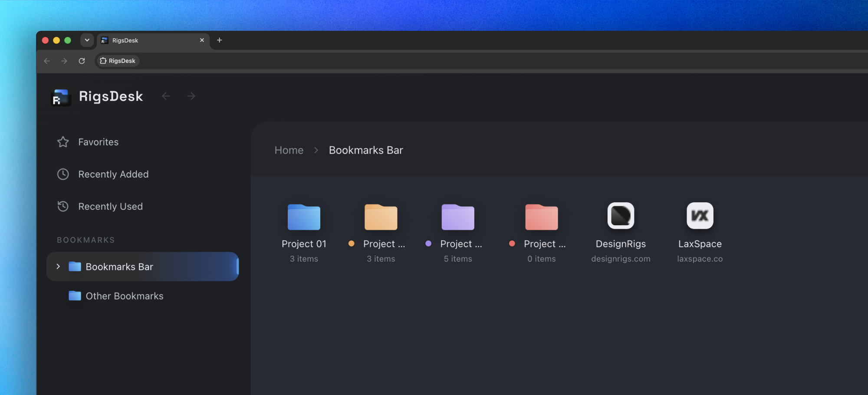
Task: Click the orange color tag dot
Action: (x=352, y=244)
